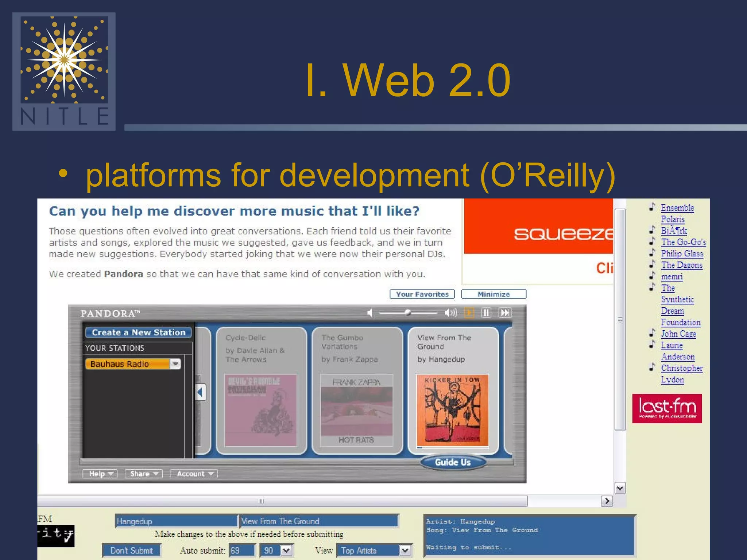This screenshot has width=747, height=560.
Task: Click the Auto submit field showing 69
Action: [x=242, y=550]
